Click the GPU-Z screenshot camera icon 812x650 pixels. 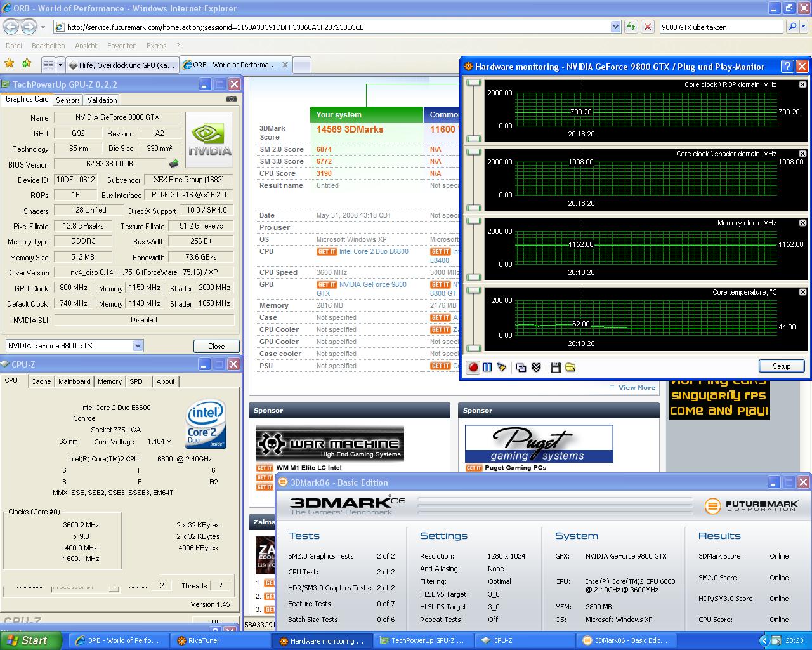pyautogui.click(x=232, y=99)
